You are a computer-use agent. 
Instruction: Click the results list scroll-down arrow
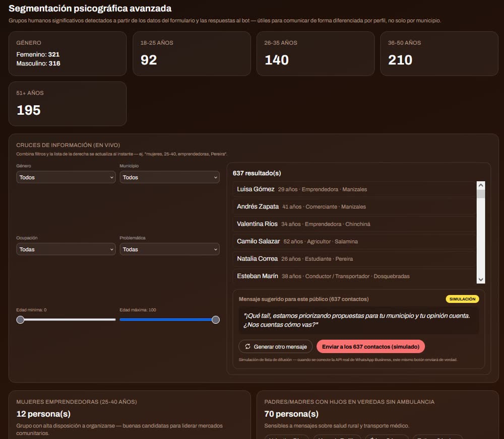[481, 279]
